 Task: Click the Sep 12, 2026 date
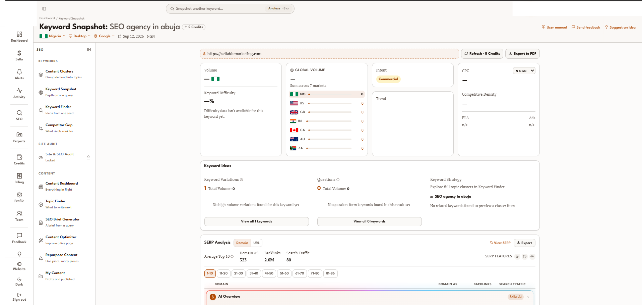pyautogui.click(x=131, y=36)
